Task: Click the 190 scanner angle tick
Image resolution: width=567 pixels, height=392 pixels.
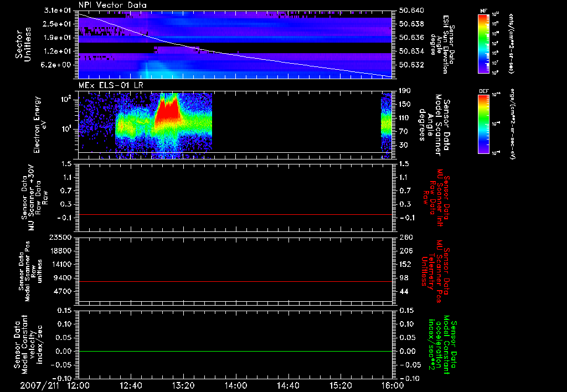Action: tap(405, 90)
